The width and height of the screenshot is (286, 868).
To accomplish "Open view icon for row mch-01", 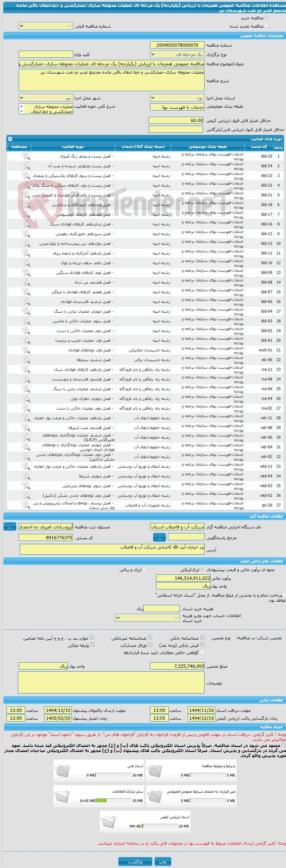I will 25,350.
